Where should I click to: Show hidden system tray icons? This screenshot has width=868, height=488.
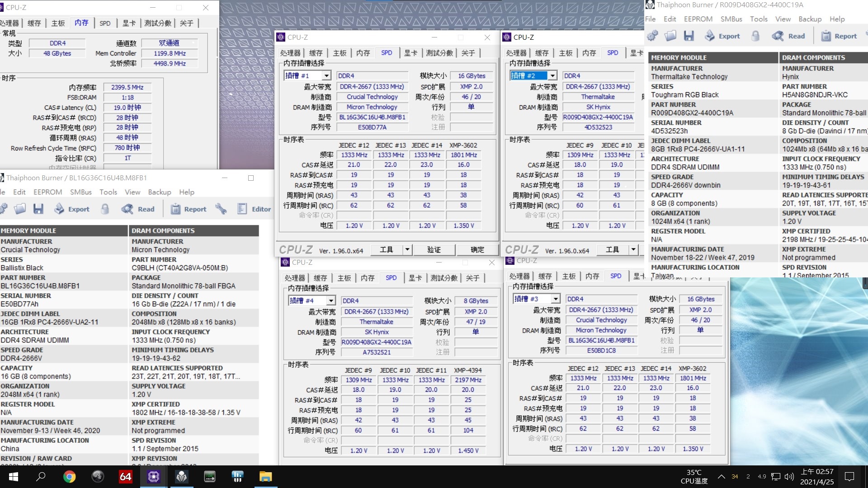[722, 477]
